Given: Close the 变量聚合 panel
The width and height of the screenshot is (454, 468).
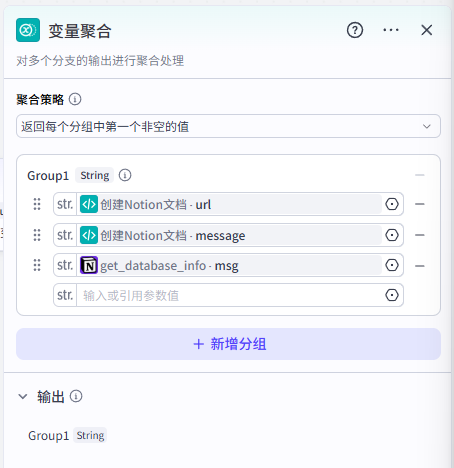Looking at the screenshot, I should click(x=427, y=30).
